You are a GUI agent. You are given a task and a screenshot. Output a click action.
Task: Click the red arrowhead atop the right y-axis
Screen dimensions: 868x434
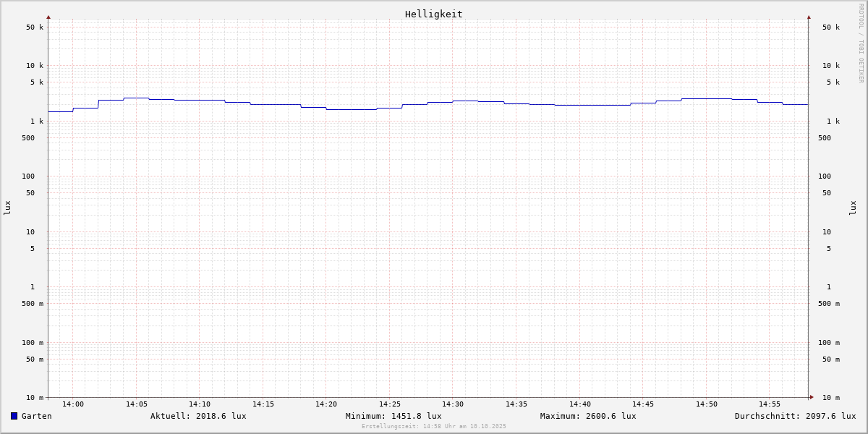coord(809,17)
